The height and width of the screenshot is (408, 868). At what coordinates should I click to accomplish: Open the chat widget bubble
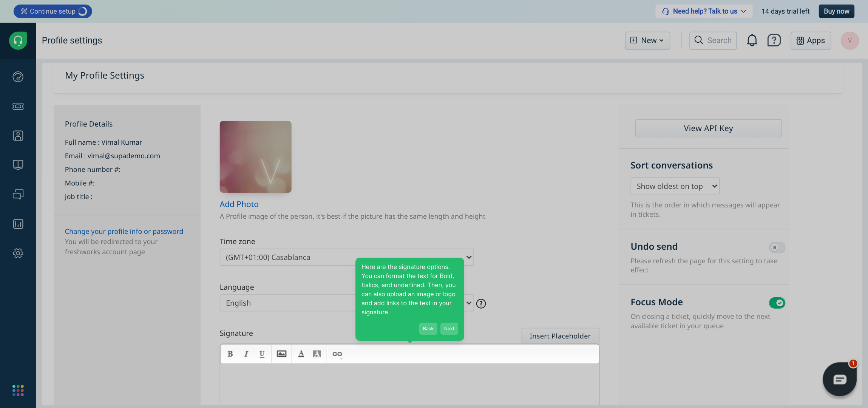point(839,379)
